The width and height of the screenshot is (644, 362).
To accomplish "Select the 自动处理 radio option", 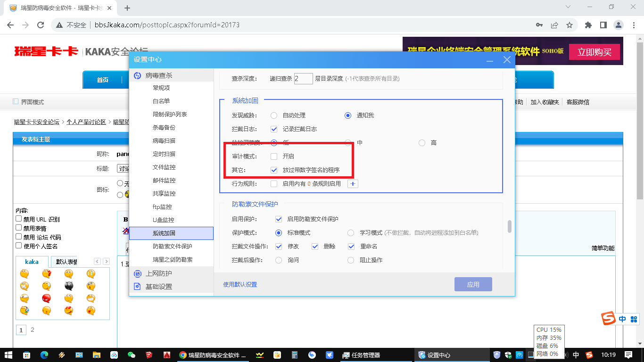I will click(x=274, y=115).
